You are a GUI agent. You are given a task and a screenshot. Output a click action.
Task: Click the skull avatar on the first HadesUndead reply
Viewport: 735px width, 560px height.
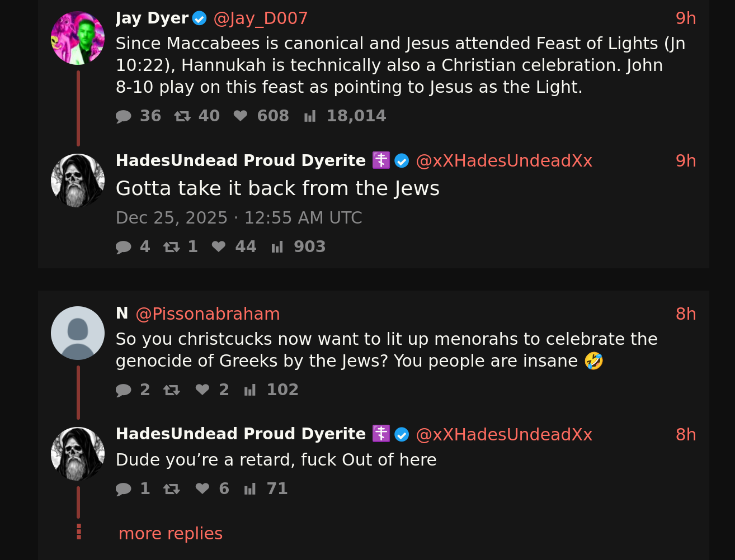point(78,181)
